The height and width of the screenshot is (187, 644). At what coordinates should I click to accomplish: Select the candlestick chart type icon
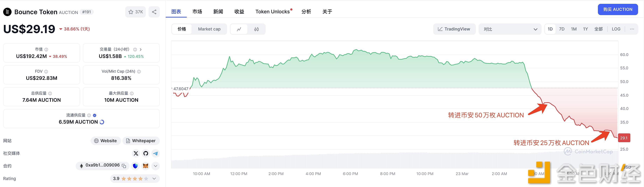[256, 29]
